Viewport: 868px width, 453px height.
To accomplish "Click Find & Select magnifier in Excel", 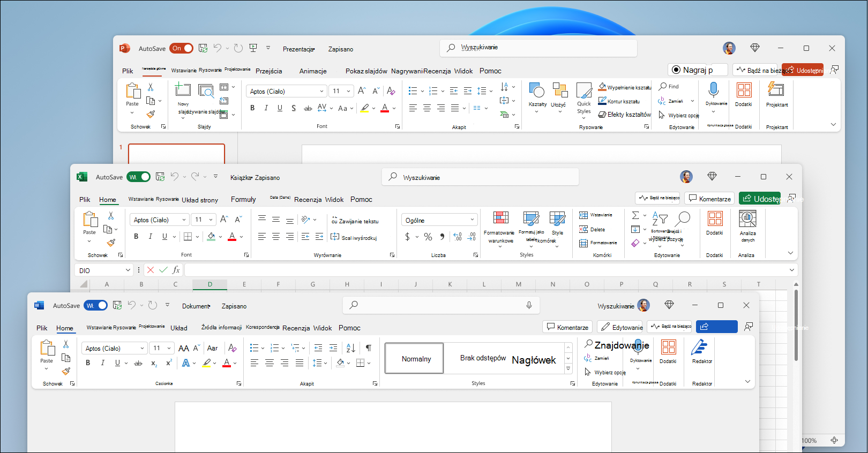I will 683,218.
